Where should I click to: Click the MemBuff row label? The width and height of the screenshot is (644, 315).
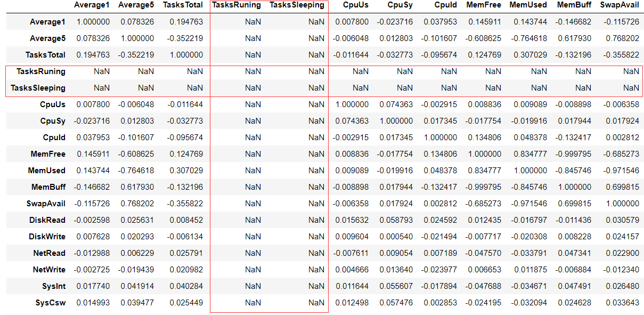[x=48, y=187]
